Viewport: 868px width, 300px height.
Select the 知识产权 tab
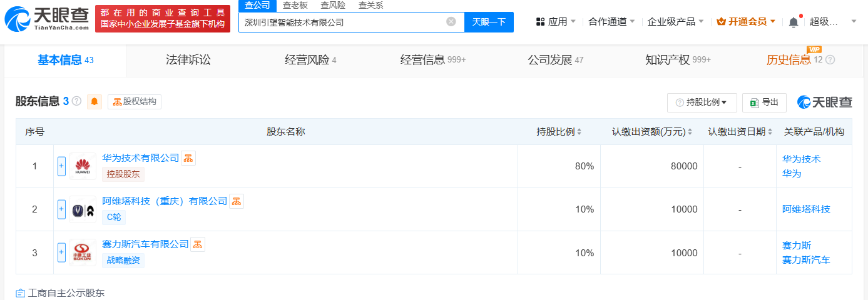[678, 60]
